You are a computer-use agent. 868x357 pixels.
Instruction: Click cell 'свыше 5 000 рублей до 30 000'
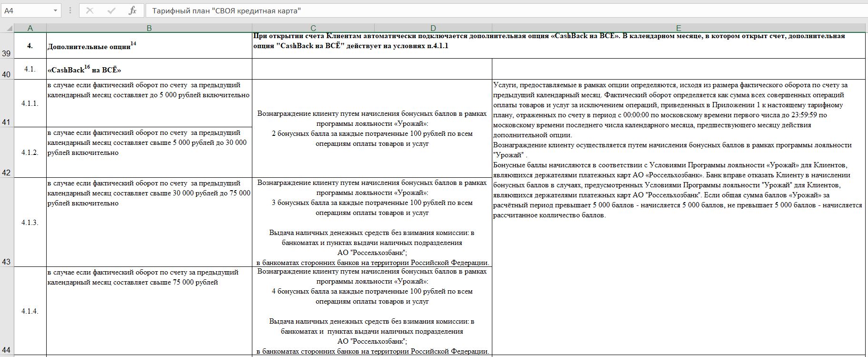149,153
